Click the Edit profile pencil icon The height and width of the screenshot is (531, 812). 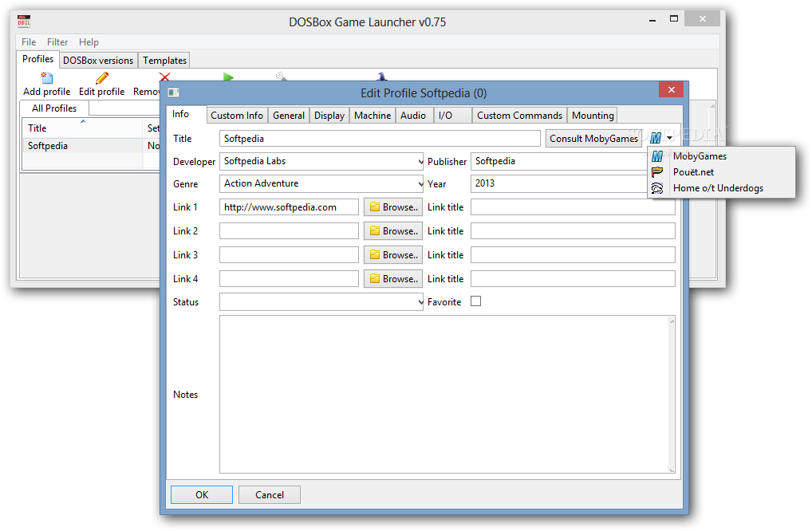(x=102, y=78)
